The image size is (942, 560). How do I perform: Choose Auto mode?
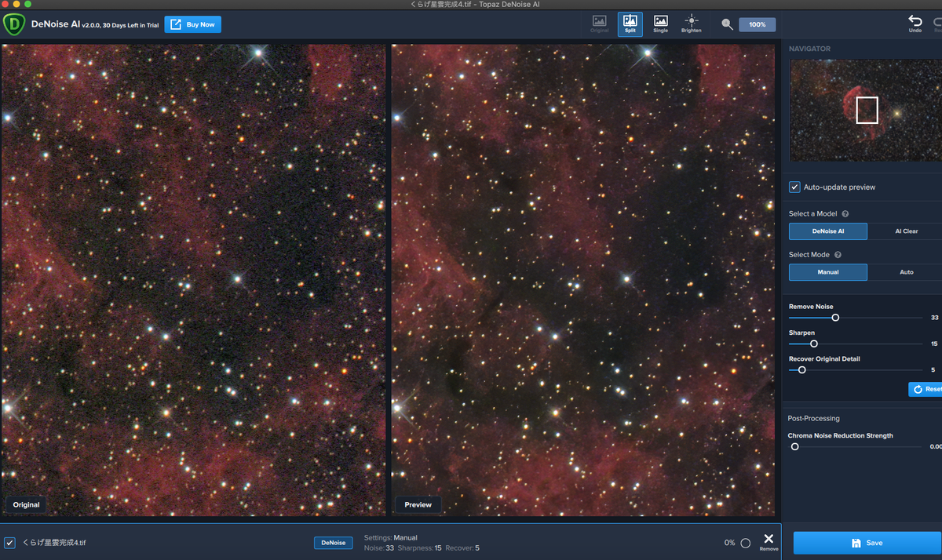906,272
